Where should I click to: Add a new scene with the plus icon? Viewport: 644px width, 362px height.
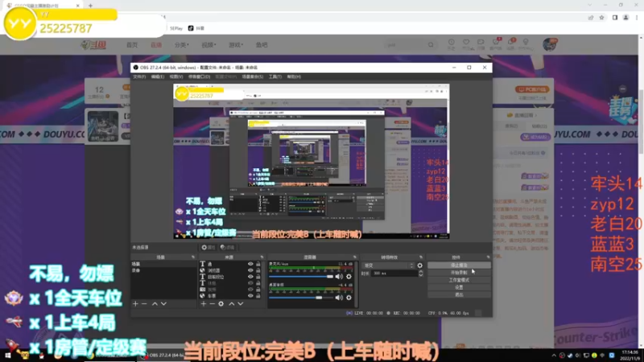135,304
